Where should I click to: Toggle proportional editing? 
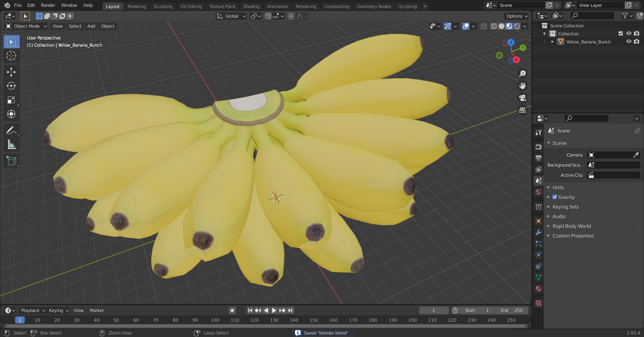pos(291,16)
